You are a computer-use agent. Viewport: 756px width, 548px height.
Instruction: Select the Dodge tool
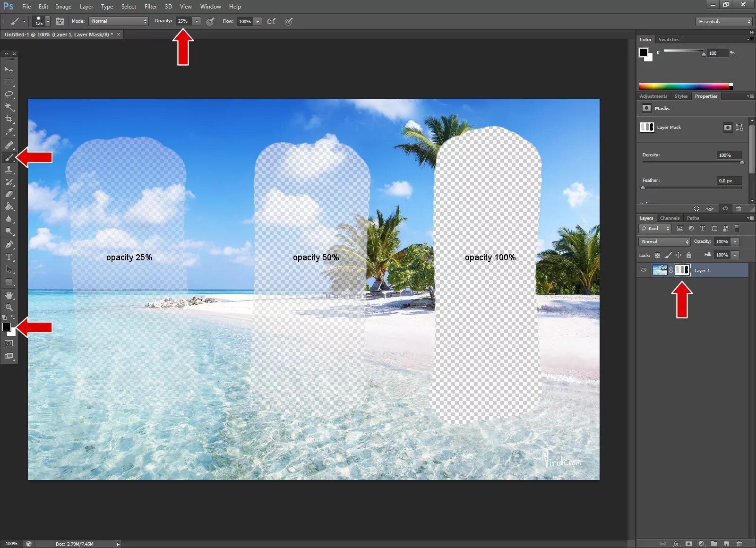[9, 231]
